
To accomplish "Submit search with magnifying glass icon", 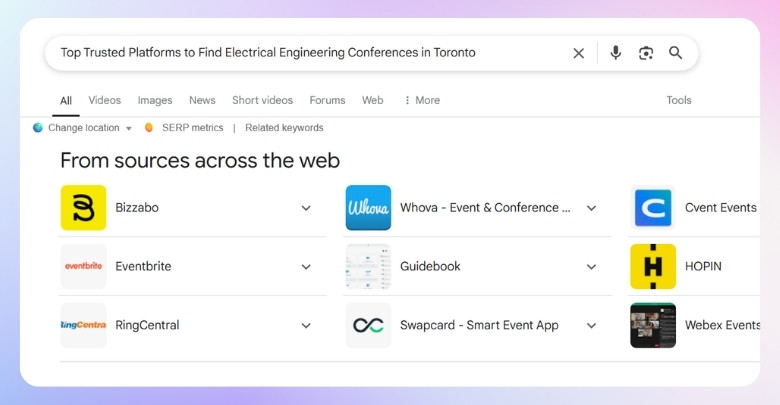I will click(675, 53).
